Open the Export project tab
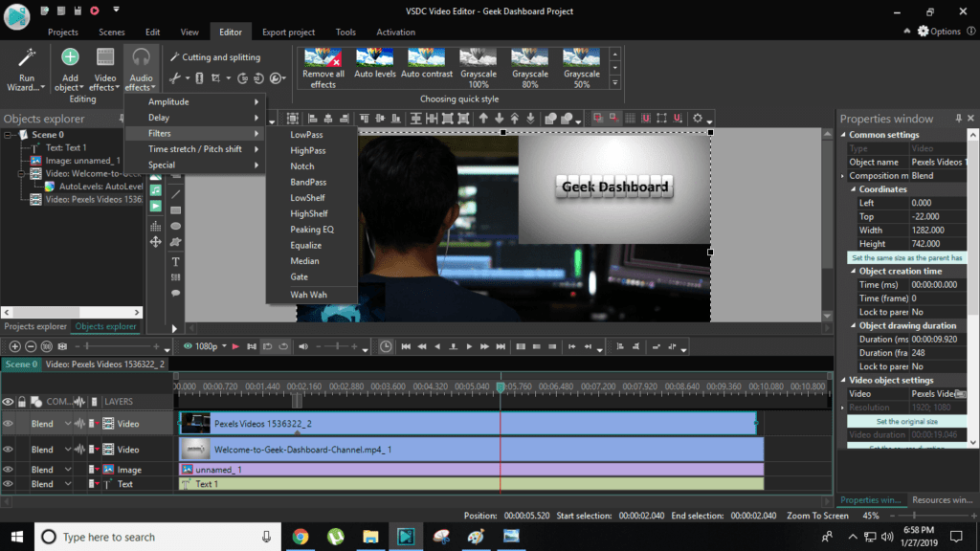The height and width of the screenshot is (551, 980). 288,32
